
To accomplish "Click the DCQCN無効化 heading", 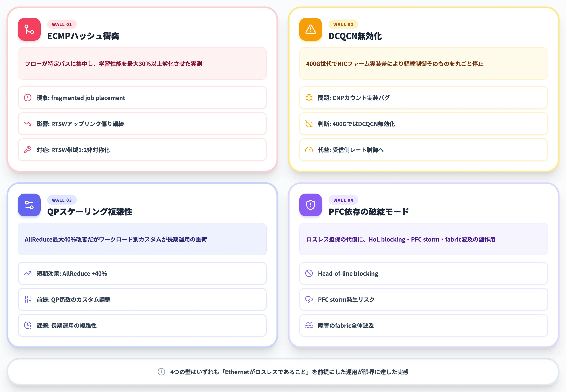I will 355,36.
